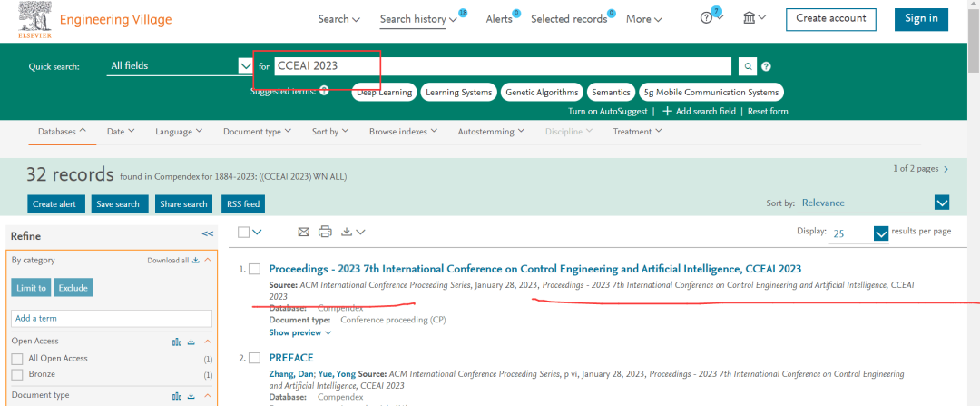Collapse the By category section
The height and width of the screenshot is (406, 980).
click(x=208, y=261)
